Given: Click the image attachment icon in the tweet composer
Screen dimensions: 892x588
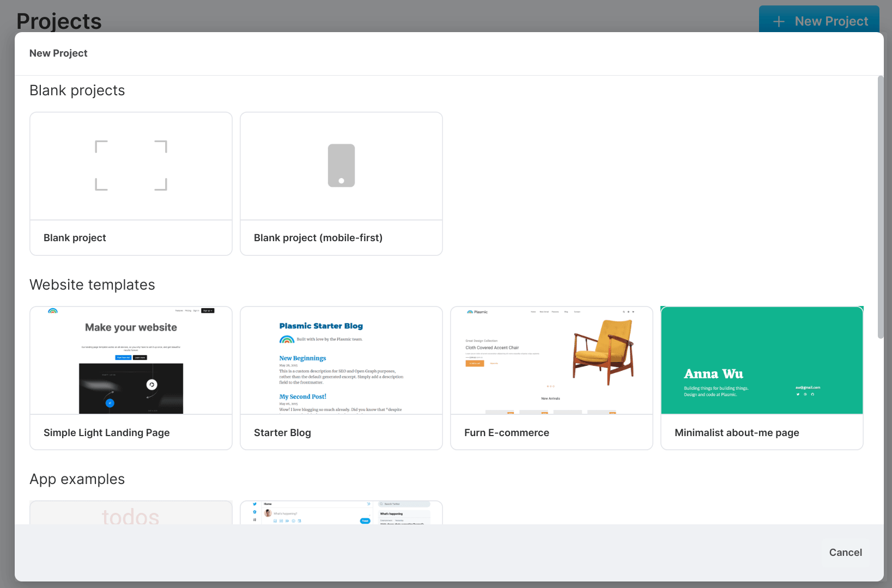Looking at the screenshot, I should tap(275, 520).
